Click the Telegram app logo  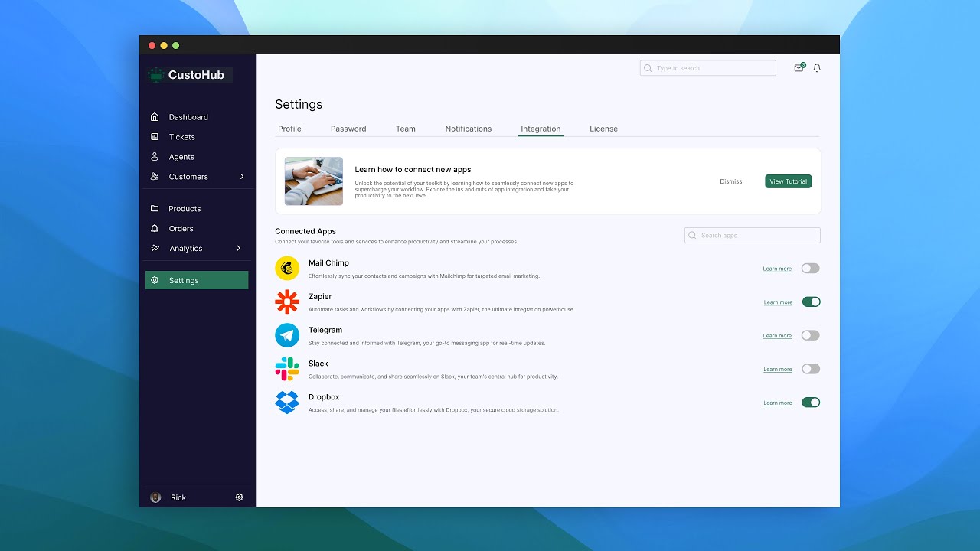[x=287, y=335]
